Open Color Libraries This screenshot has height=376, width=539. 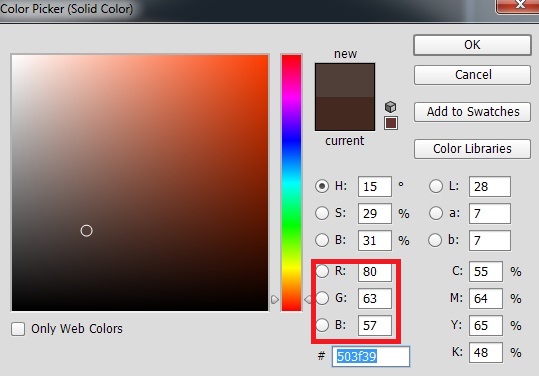[472, 149]
